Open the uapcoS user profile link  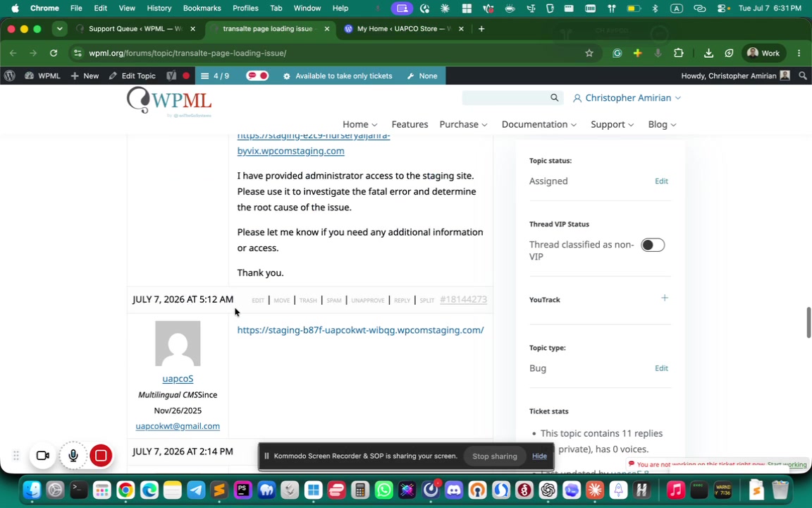[178, 378]
